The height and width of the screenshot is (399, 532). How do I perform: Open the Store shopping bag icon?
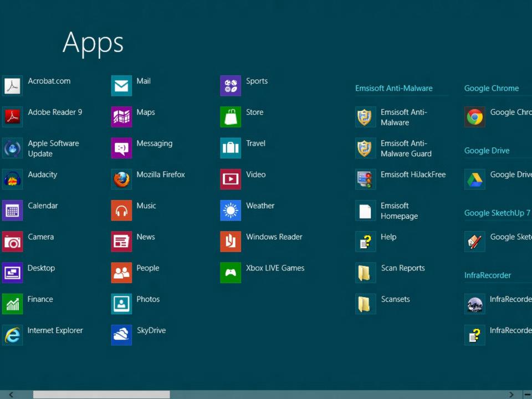pos(231,117)
